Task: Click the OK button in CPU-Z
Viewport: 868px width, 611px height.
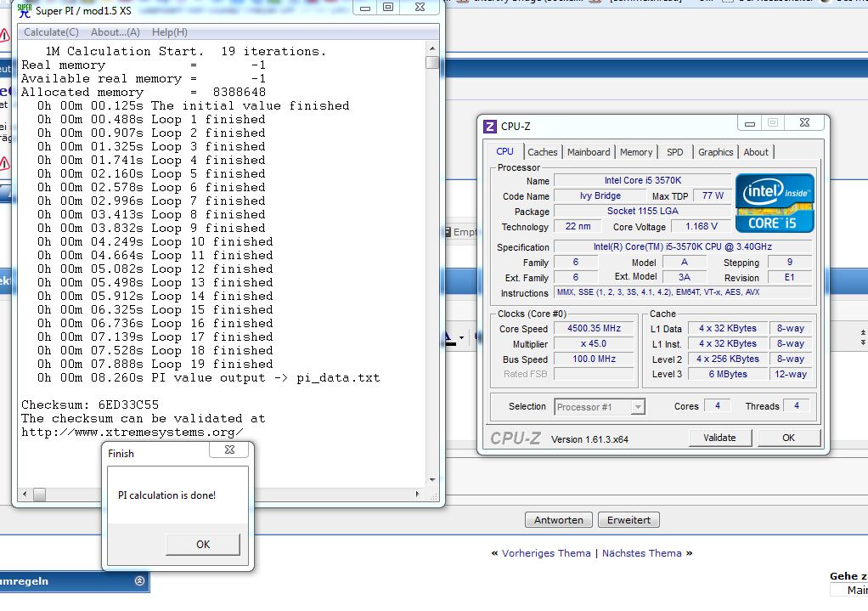Action: pyautogui.click(x=788, y=438)
